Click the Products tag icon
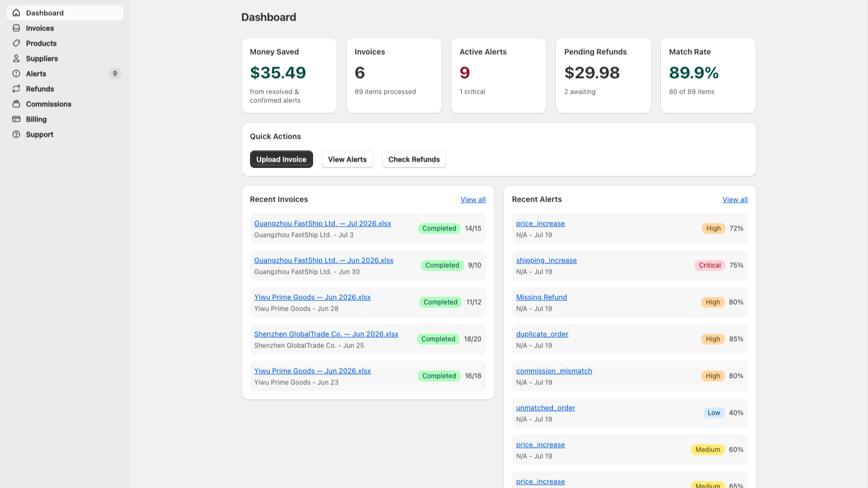Screen dimensions: 868x488 (x=16, y=43)
